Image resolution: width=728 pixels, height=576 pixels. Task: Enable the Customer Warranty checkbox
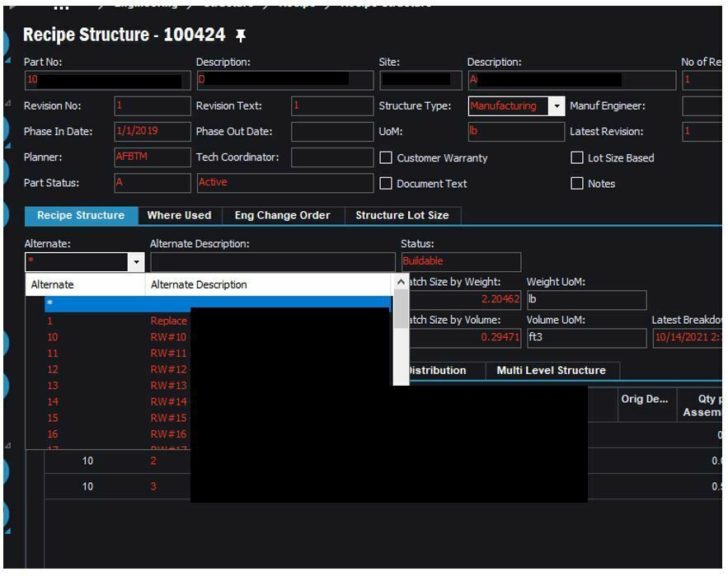386,158
